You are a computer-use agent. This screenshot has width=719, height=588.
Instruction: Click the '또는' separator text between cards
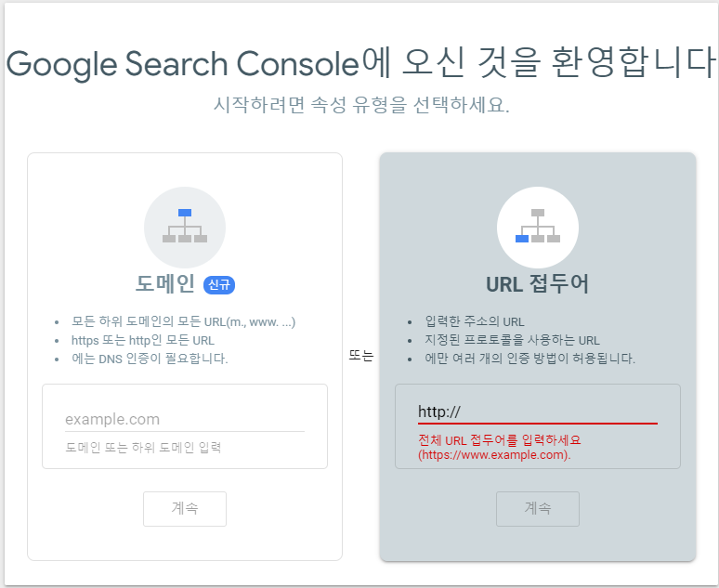click(x=361, y=356)
